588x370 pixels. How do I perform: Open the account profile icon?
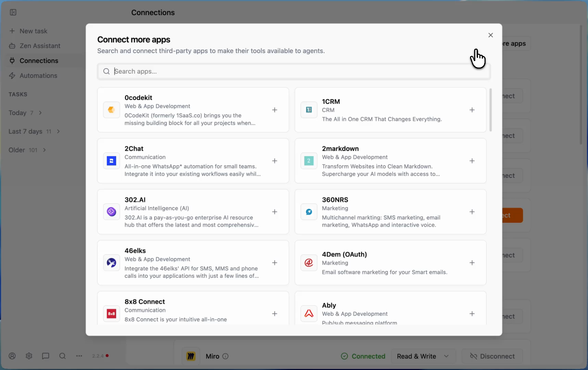(x=12, y=356)
